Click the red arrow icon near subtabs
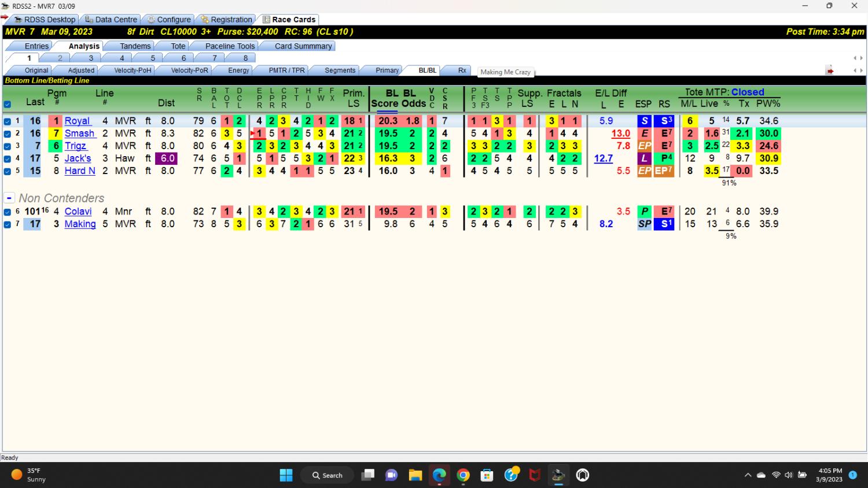868x488 pixels. click(x=830, y=71)
